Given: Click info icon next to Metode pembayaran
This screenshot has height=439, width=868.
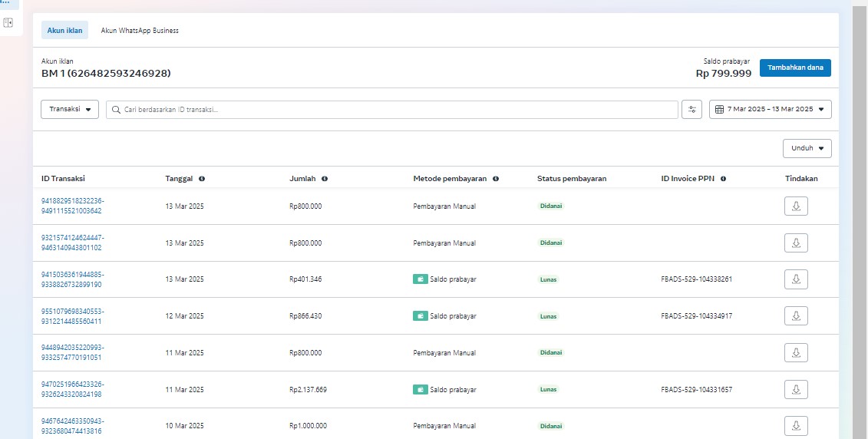Looking at the screenshot, I should [496, 179].
